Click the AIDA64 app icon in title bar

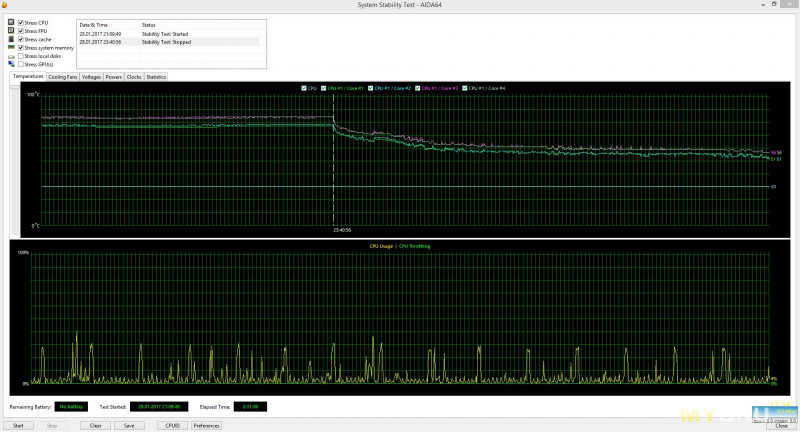pyautogui.click(x=4, y=5)
